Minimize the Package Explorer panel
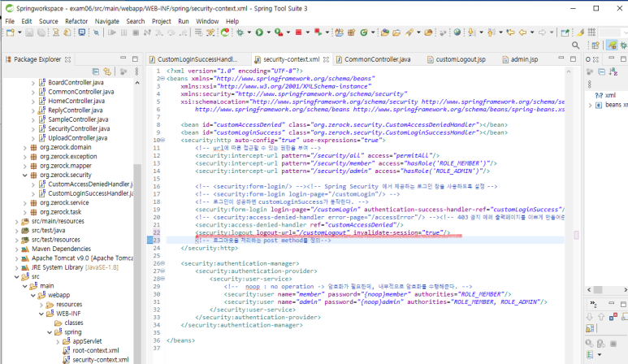The image size is (628, 364). tap(123, 58)
